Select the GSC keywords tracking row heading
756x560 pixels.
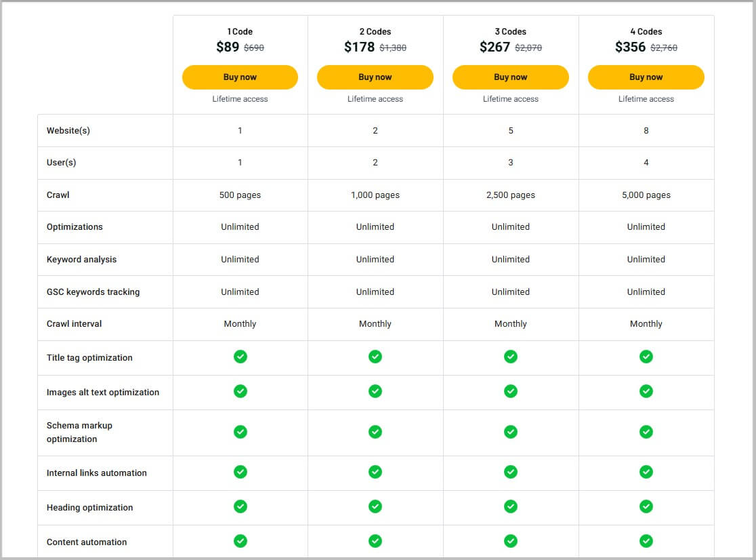click(x=93, y=292)
